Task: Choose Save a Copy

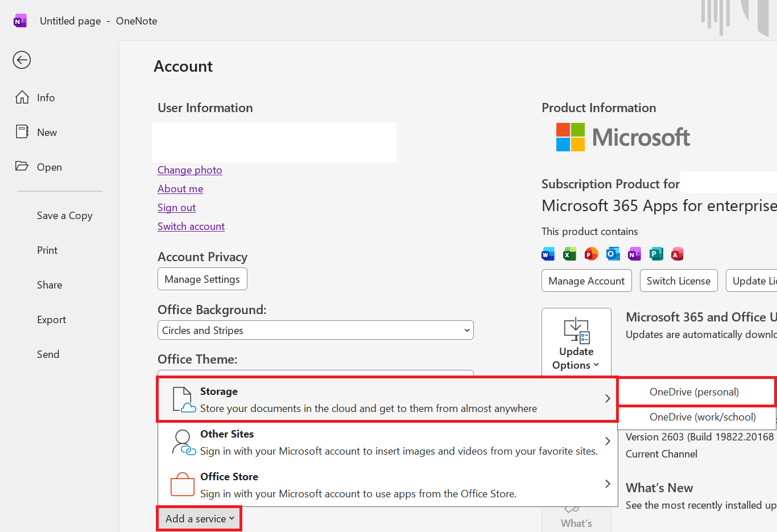Action: click(x=64, y=216)
